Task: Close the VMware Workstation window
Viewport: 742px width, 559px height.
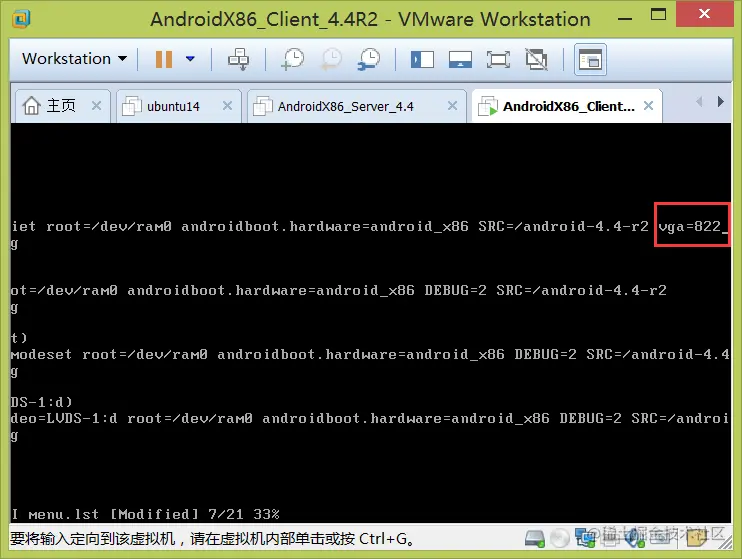Action: pyautogui.click(x=705, y=14)
